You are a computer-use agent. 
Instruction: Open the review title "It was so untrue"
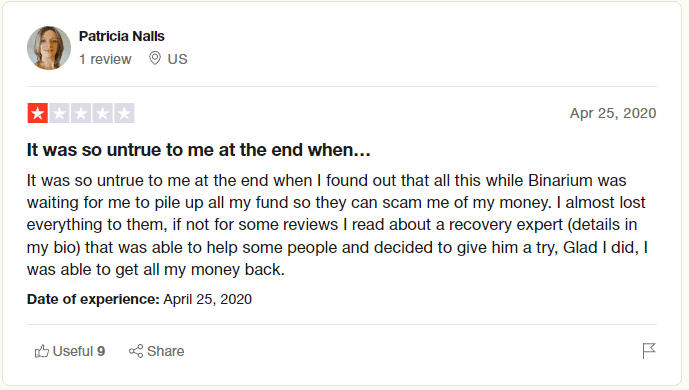[199, 150]
